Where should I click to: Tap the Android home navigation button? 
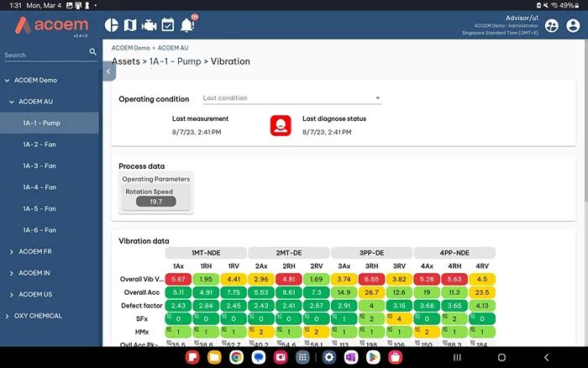click(501, 357)
